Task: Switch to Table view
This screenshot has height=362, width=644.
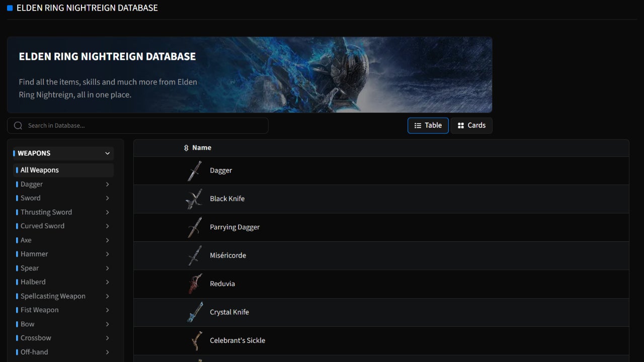Action: [x=428, y=126]
